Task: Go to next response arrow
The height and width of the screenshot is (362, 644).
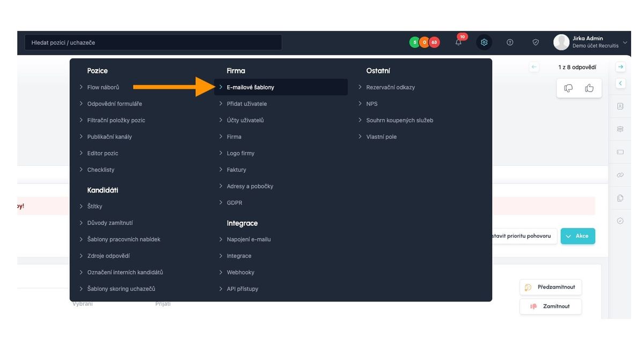Action: coord(620,67)
